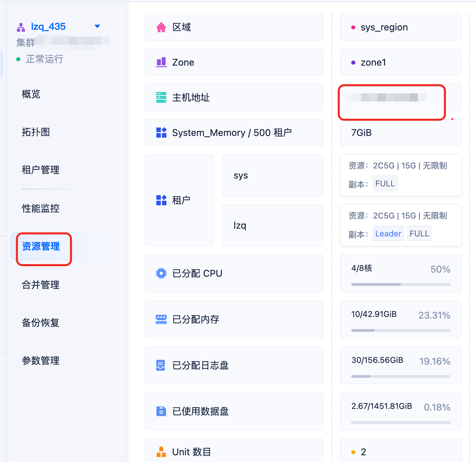476x462 pixels.
Task: Click the purple cluster icon beside lzq_435
Action: pyautogui.click(x=21, y=27)
